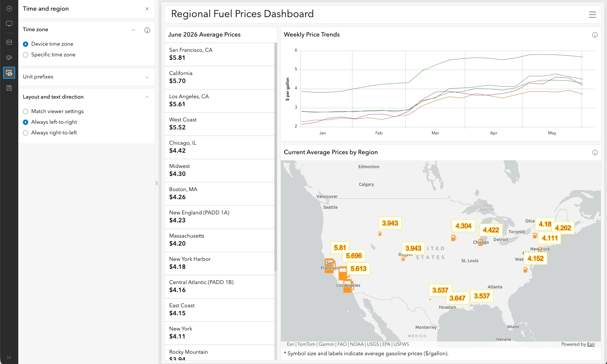The height and width of the screenshot is (364, 607).
Task: Collapse Layout and text direction section
Action: click(x=147, y=97)
